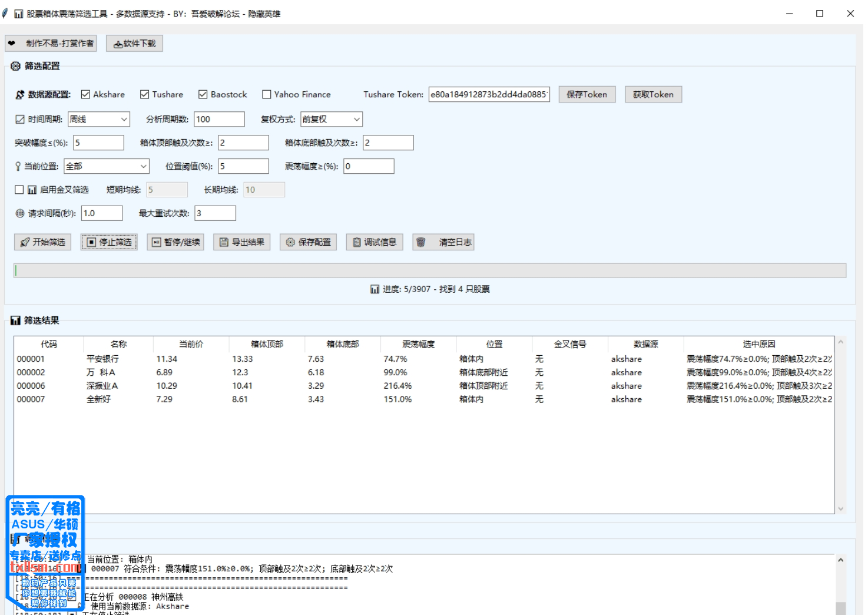The width and height of the screenshot is (868, 615).
Task: Click the save disk icon on 导出结果
Action: pyautogui.click(x=224, y=242)
